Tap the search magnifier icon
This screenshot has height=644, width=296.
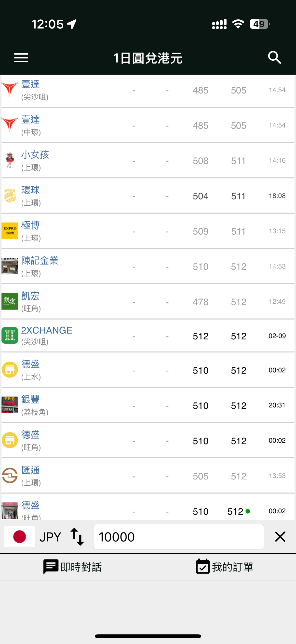(x=274, y=58)
